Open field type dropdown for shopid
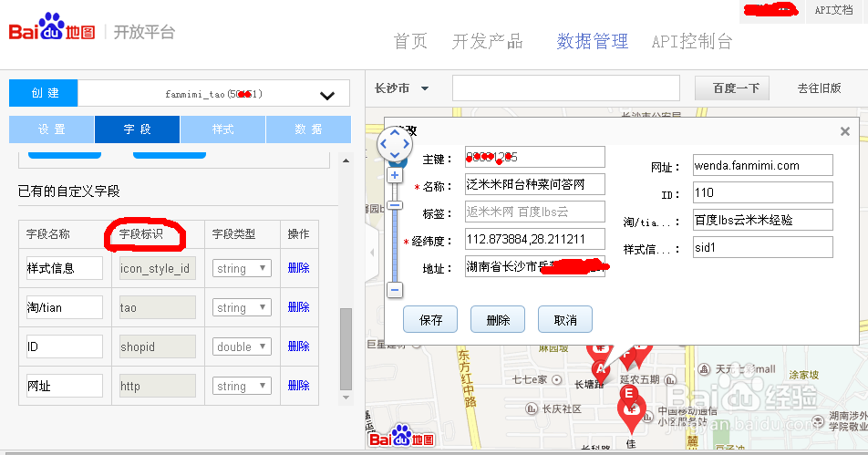The image size is (868, 455). [242, 347]
